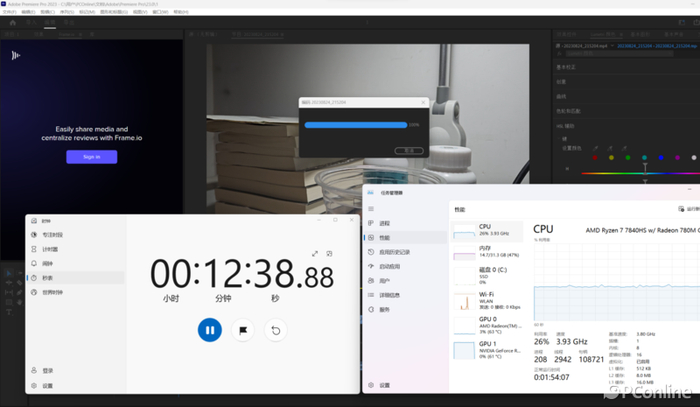Toggle Task Manager hamburger navigation menu

tap(371, 209)
